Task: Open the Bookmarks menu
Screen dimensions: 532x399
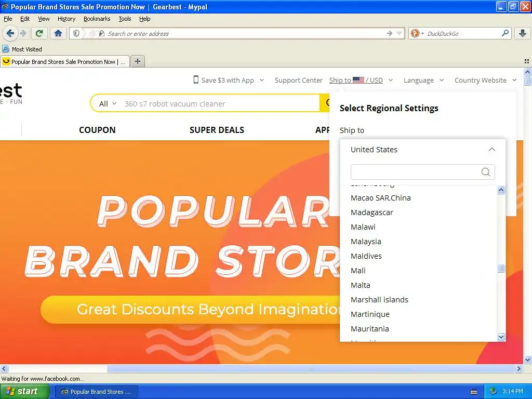Action: point(97,19)
